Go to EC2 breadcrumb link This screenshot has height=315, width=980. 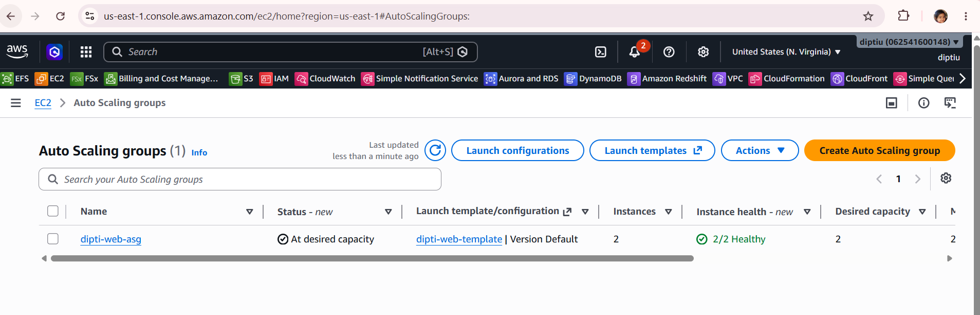coord(43,102)
